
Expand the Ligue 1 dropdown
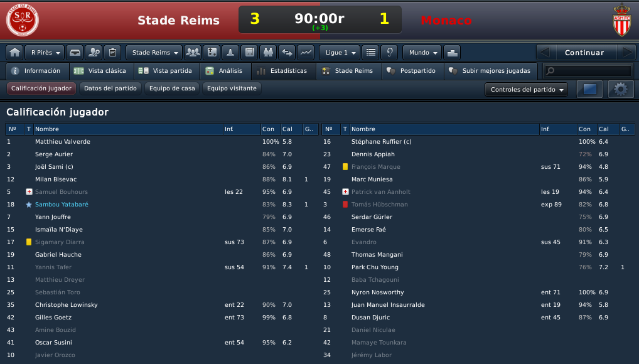(340, 53)
